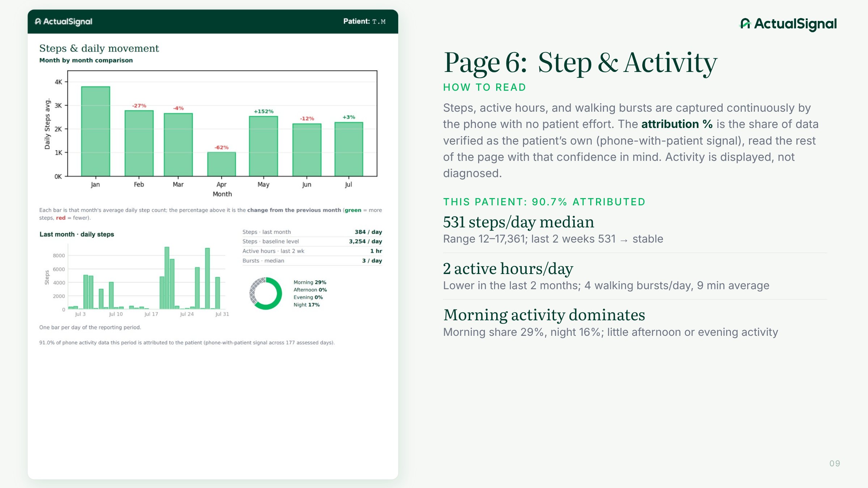Click "Active hours · last 2 wk" row label
Screen dimensions: 868x488
coord(273,251)
